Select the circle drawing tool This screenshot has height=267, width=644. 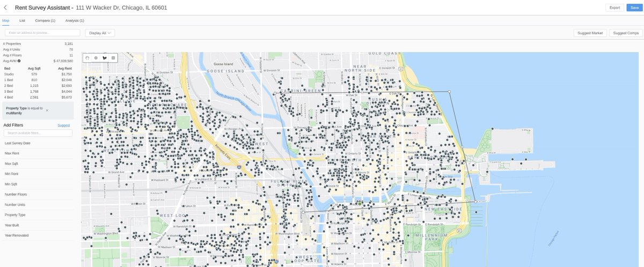click(96, 57)
